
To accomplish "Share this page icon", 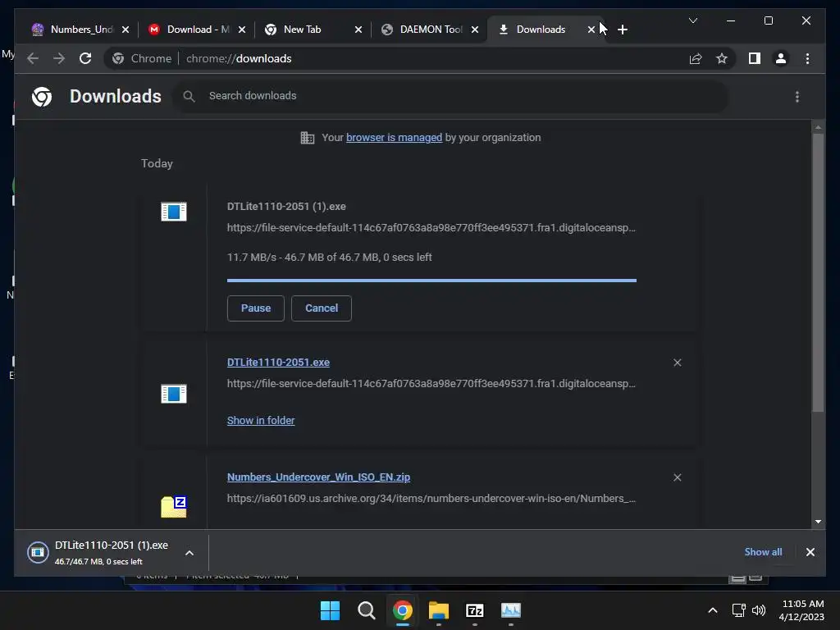I will (696, 58).
